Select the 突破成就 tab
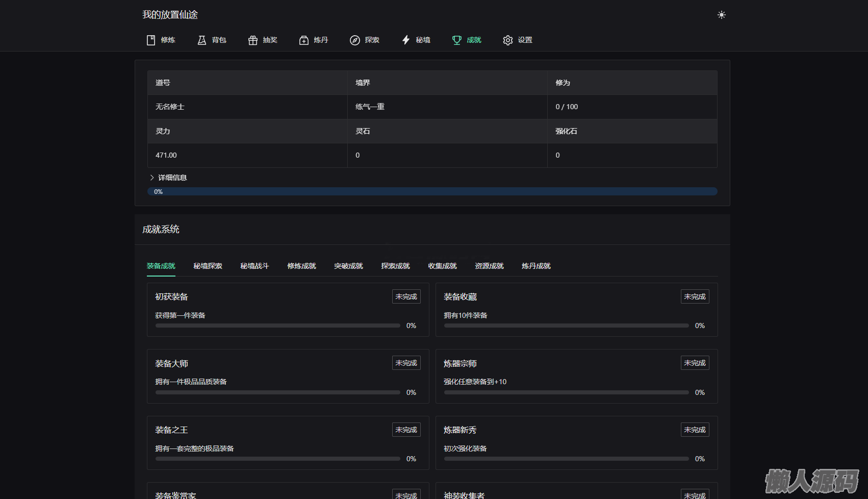The width and height of the screenshot is (868, 499). [348, 266]
